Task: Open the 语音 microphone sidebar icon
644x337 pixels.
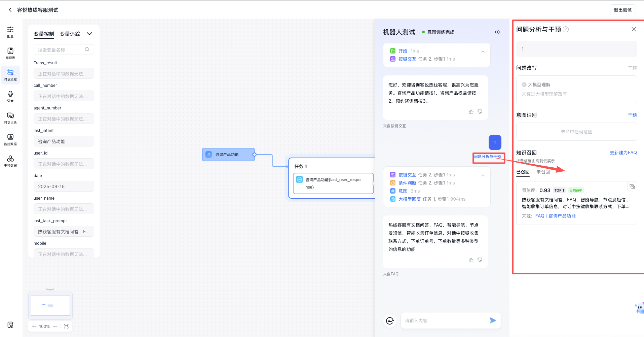Action: [10, 96]
